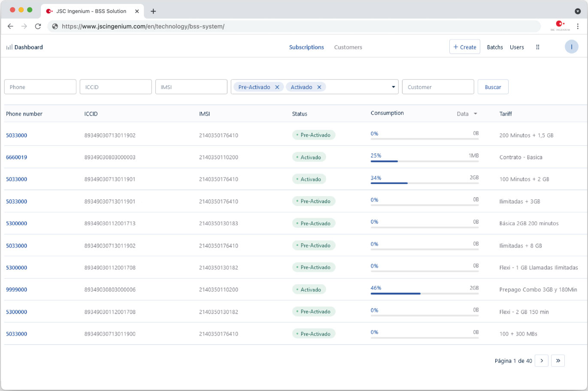Click the browser back arrow
588x391 pixels.
pyautogui.click(x=10, y=26)
